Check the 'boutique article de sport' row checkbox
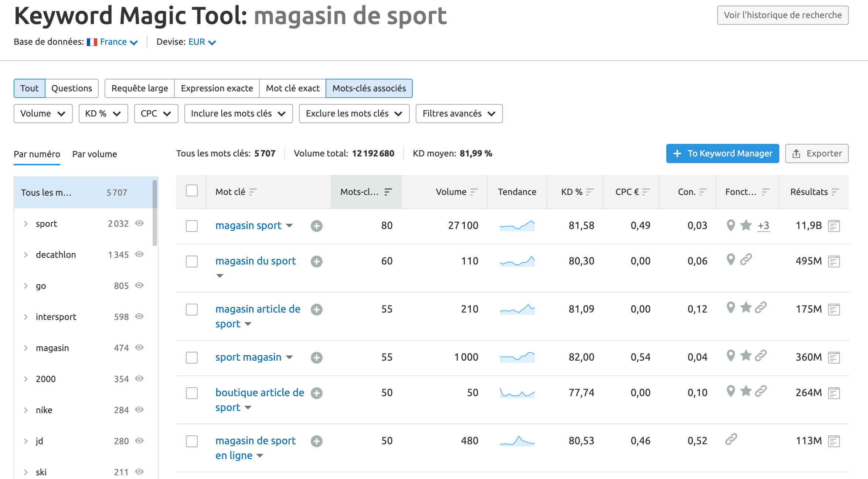 192,393
